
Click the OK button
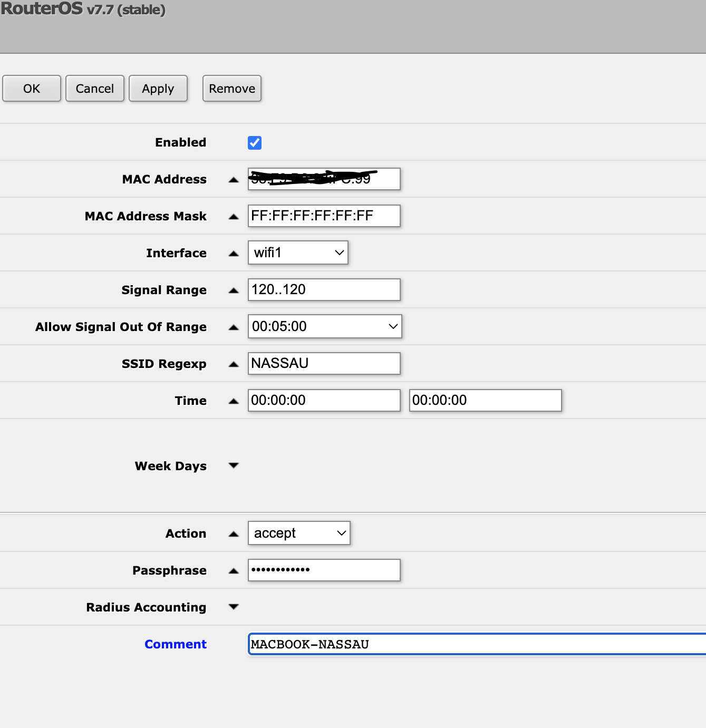pyautogui.click(x=32, y=88)
